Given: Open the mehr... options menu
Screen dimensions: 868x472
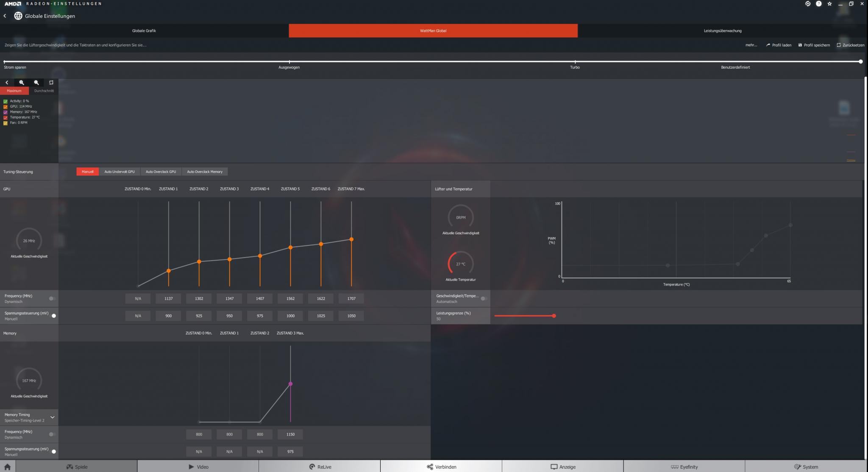Looking at the screenshot, I should 751,45.
